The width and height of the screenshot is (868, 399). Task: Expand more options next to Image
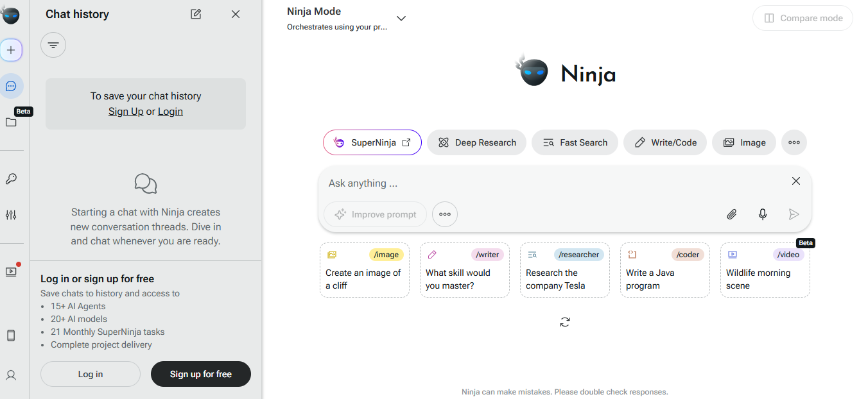click(x=794, y=142)
